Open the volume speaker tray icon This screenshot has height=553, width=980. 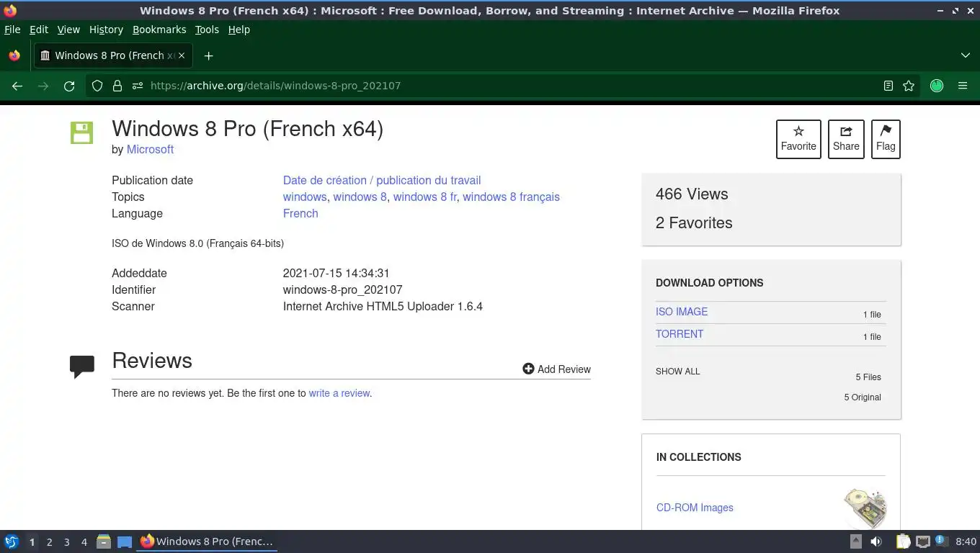[x=876, y=541]
